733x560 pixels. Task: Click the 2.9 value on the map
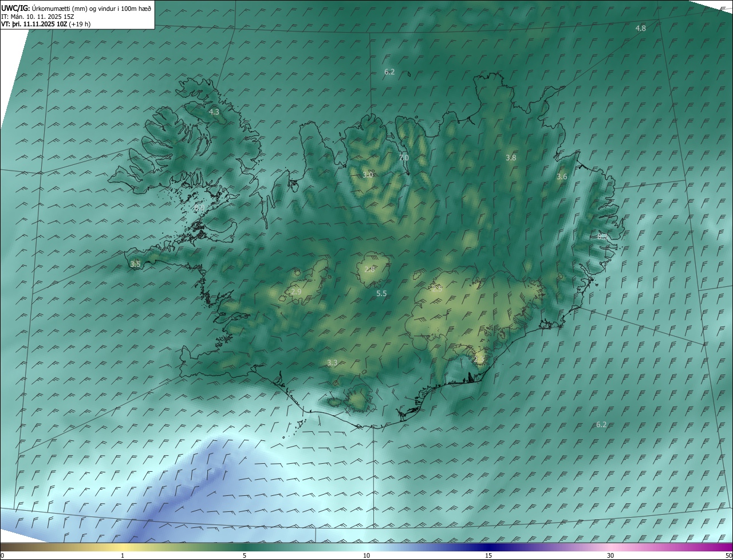point(296,292)
